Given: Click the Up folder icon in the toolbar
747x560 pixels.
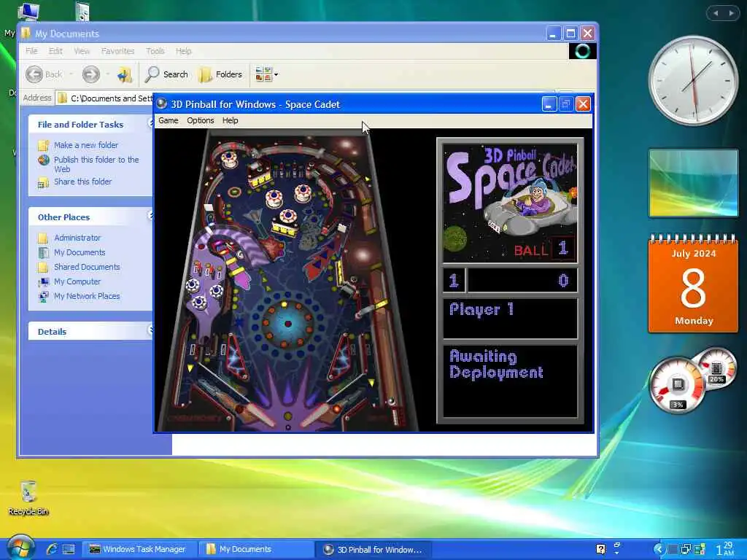Looking at the screenshot, I should pos(125,74).
